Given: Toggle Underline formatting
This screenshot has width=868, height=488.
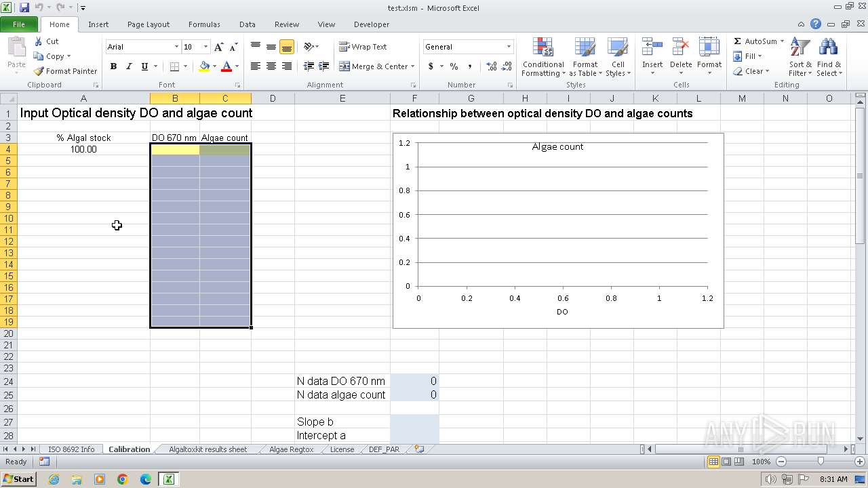Looking at the screenshot, I should [144, 66].
